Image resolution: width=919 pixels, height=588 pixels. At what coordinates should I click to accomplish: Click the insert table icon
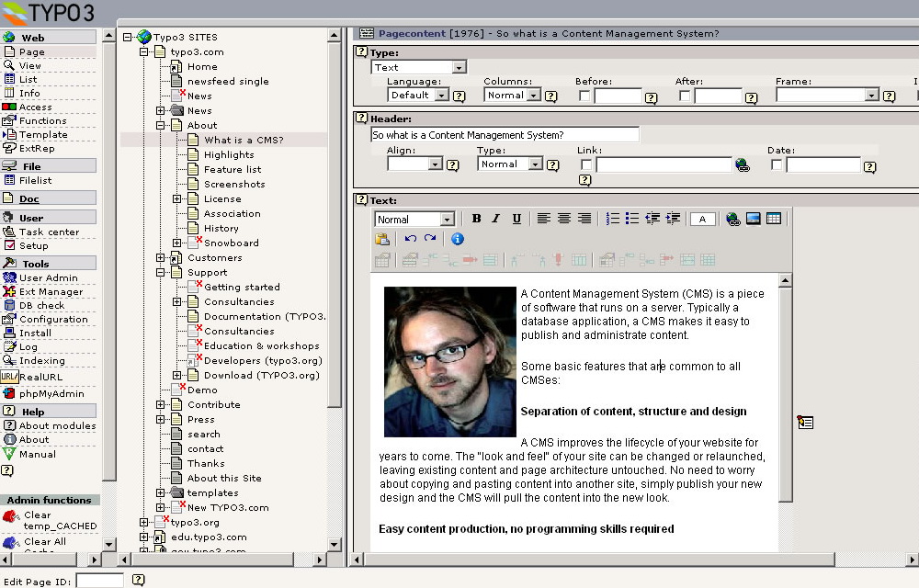coord(774,219)
